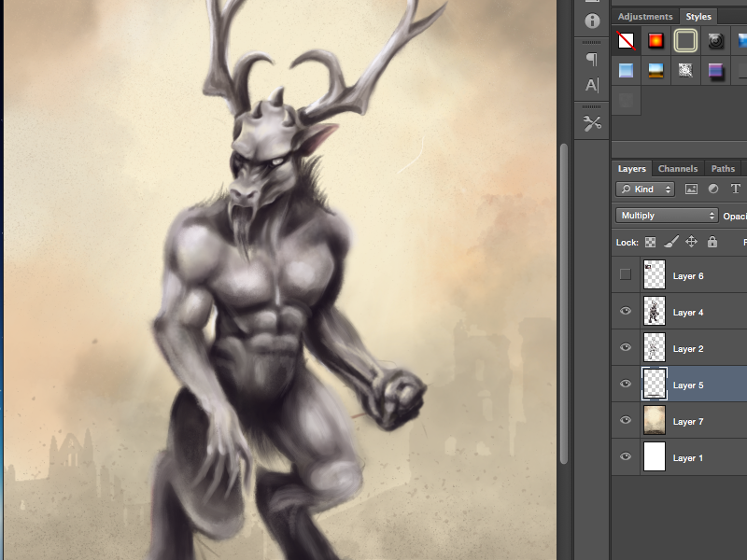
Task: Apply the red-slash no style swatch
Action: tap(626, 41)
